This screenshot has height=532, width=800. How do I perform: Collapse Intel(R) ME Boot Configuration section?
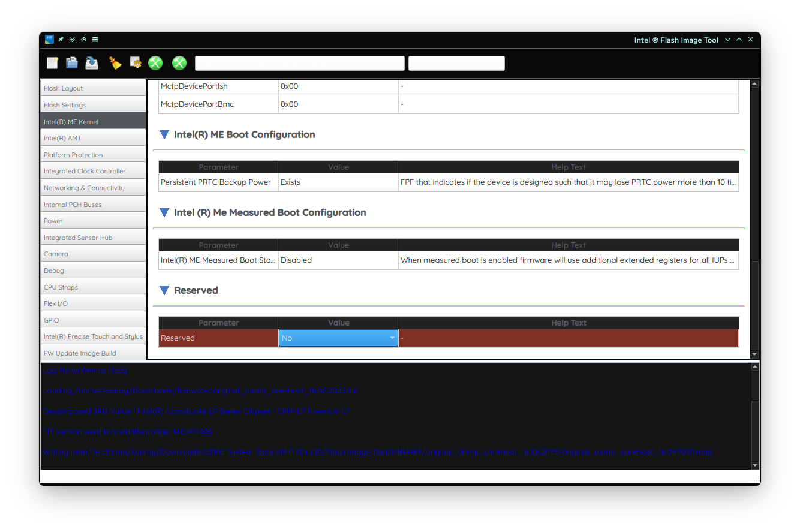(164, 134)
